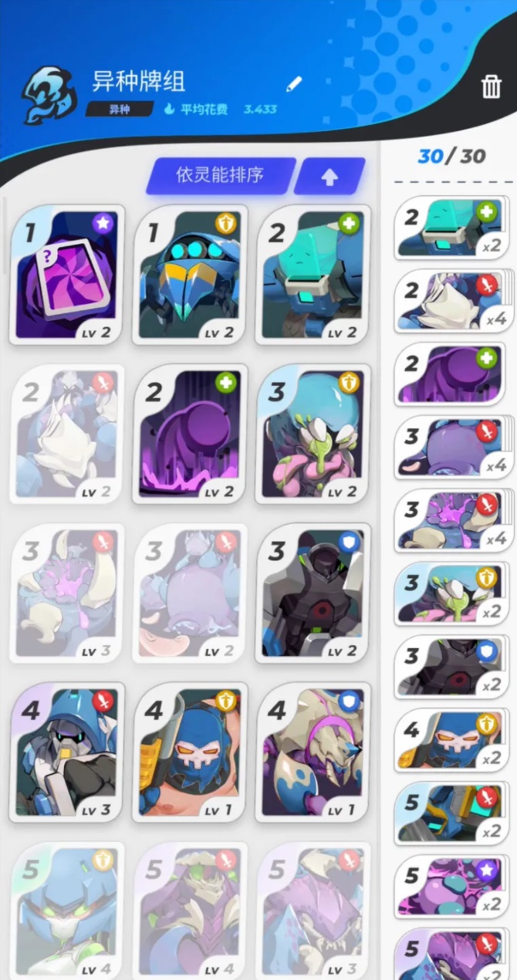517x980 pixels.
Task: Delete the deck with the trash can icon
Action: [492, 86]
